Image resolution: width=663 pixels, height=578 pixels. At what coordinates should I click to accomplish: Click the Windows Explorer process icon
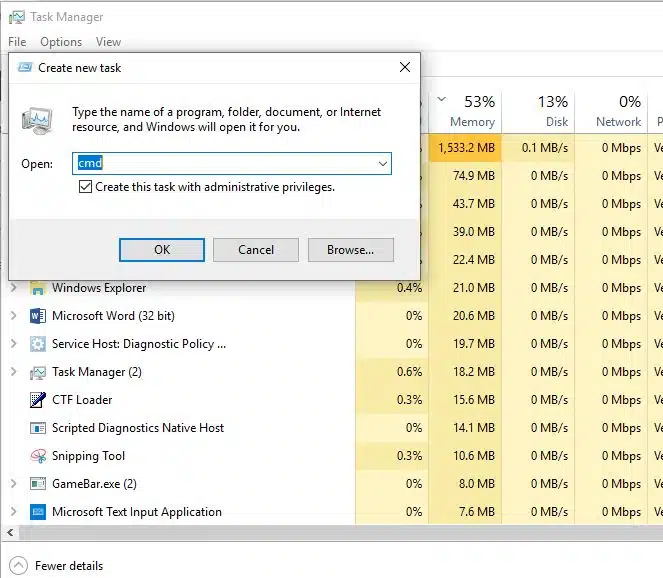click(38, 288)
